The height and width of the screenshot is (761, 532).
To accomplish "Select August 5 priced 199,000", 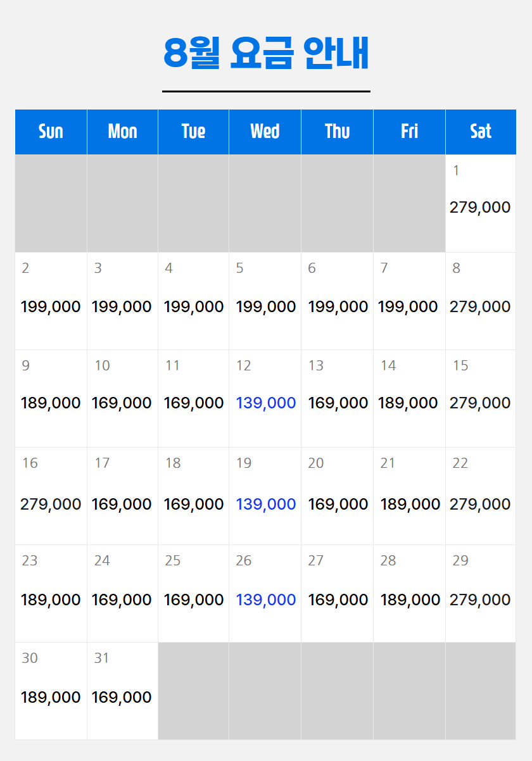I will coord(265,301).
